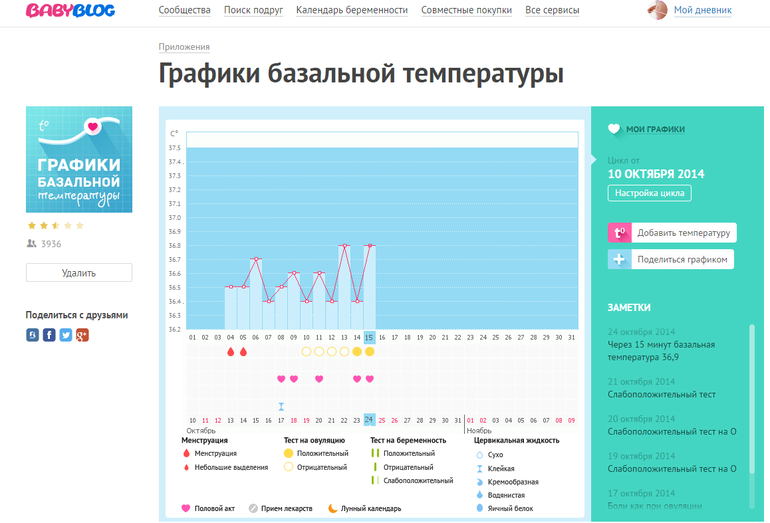
Task: Click the Приложения breadcrumb link
Action: pyautogui.click(x=184, y=47)
